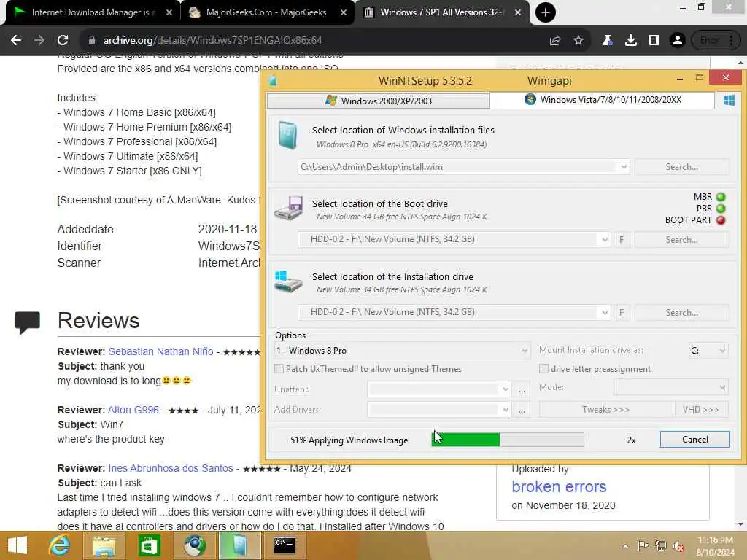Screen dimensions: 747x560
Task: Open the Tweaks >>> button
Action: [606, 410]
